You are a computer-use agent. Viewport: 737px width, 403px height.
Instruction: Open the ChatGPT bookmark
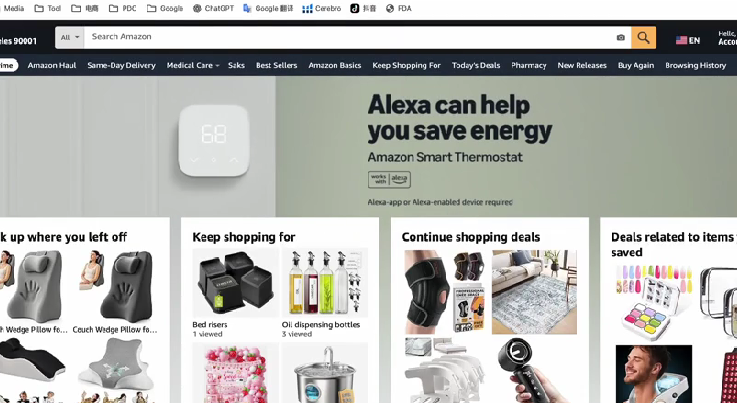[213, 8]
